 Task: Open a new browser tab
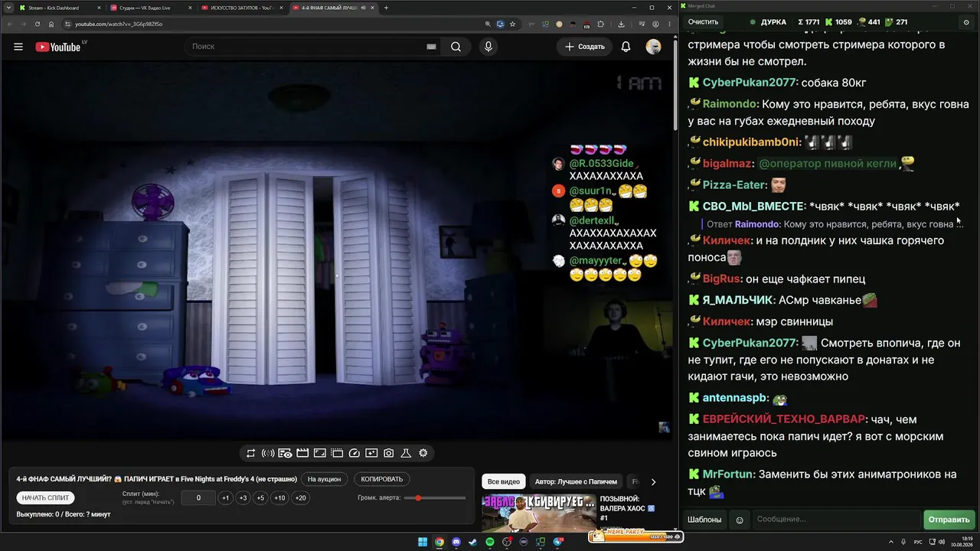(386, 8)
